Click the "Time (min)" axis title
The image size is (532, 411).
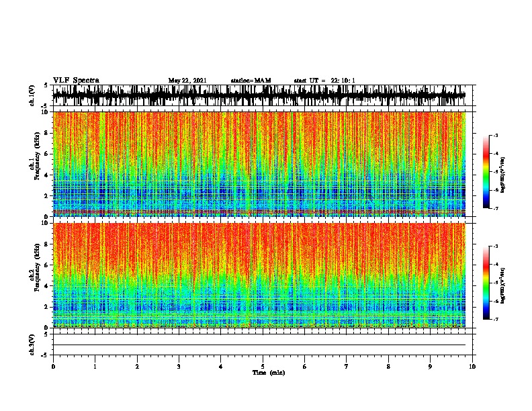269,373
